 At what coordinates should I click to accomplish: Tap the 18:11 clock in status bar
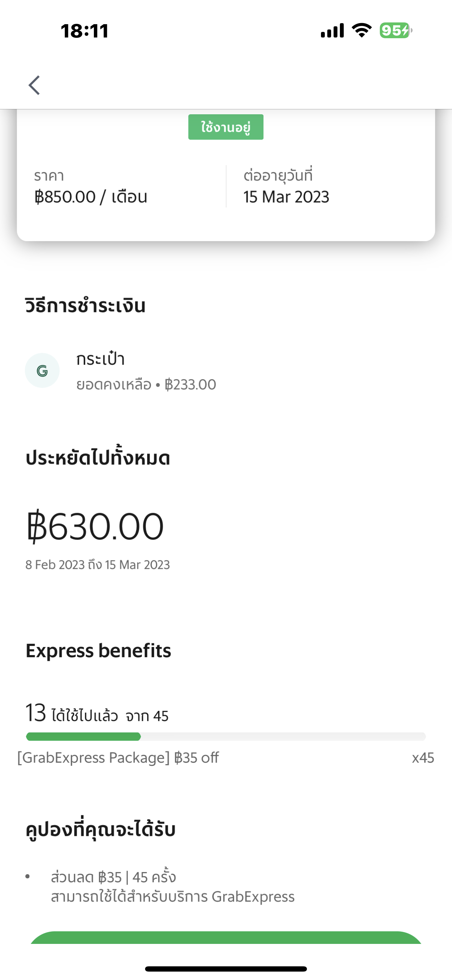84,31
